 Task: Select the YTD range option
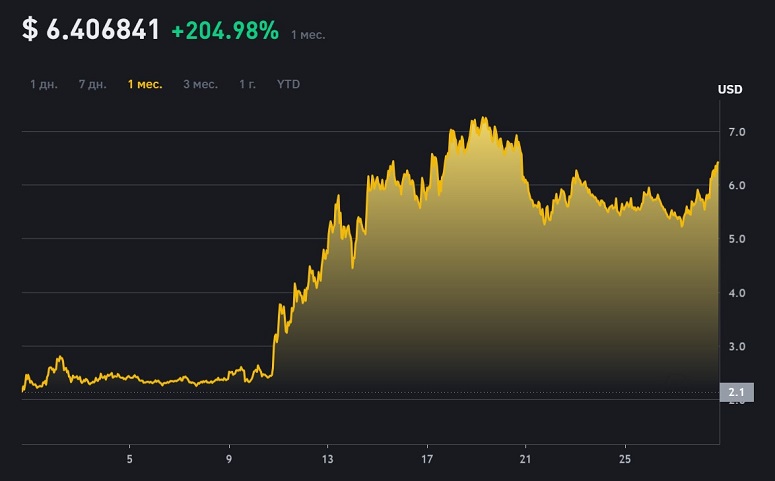[288, 85]
